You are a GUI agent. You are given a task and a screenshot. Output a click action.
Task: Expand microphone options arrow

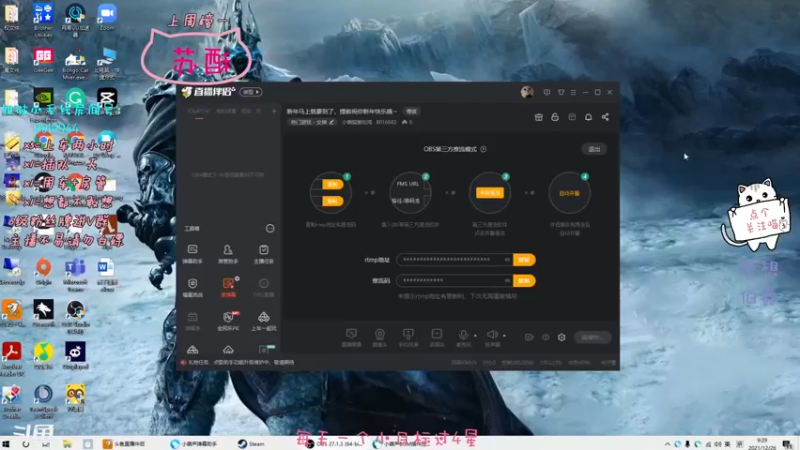click(476, 336)
